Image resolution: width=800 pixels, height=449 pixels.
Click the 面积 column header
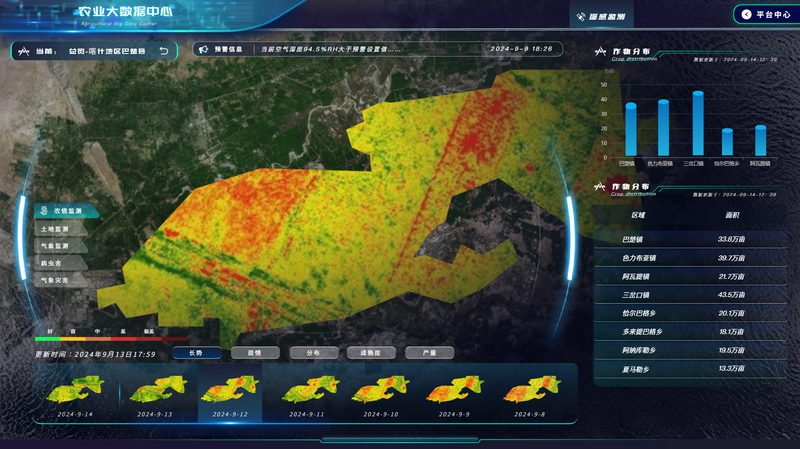pos(732,215)
